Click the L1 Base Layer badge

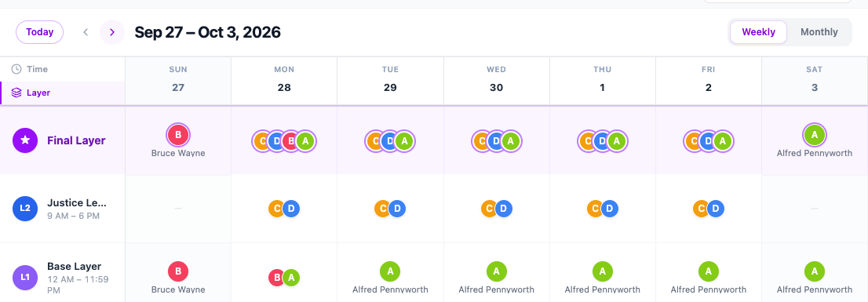pos(25,277)
